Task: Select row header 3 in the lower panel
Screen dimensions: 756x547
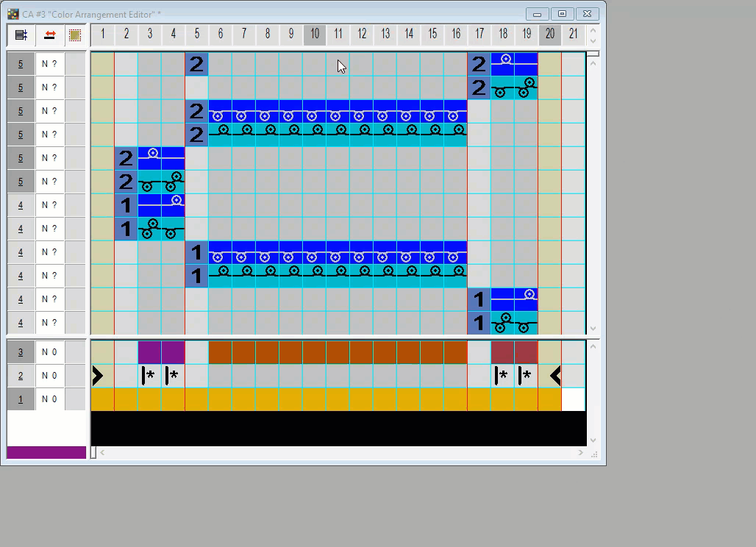Action: point(21,352)
